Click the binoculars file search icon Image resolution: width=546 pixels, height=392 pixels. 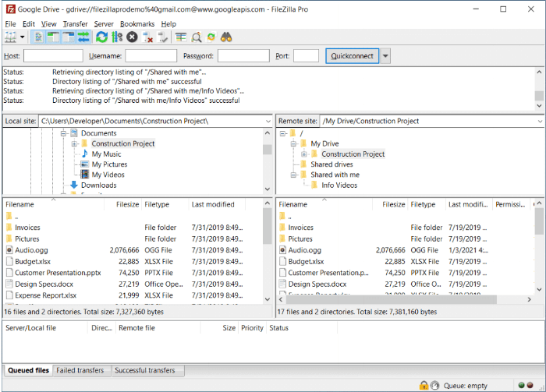point(227,37)
